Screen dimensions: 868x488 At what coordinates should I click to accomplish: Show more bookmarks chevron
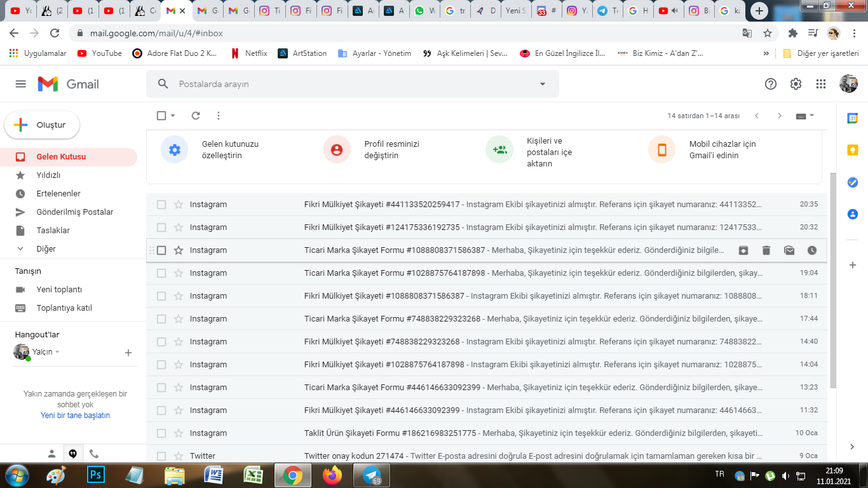[766, 53]
